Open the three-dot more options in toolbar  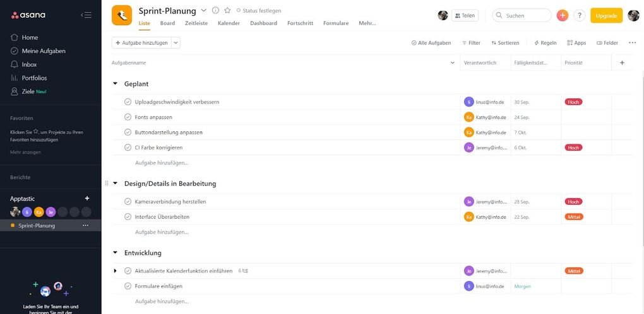[x=632, y=43]
